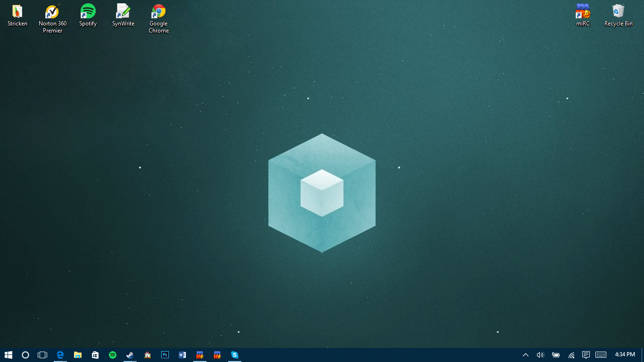Click the Cortana search circle

click(25, 355)
